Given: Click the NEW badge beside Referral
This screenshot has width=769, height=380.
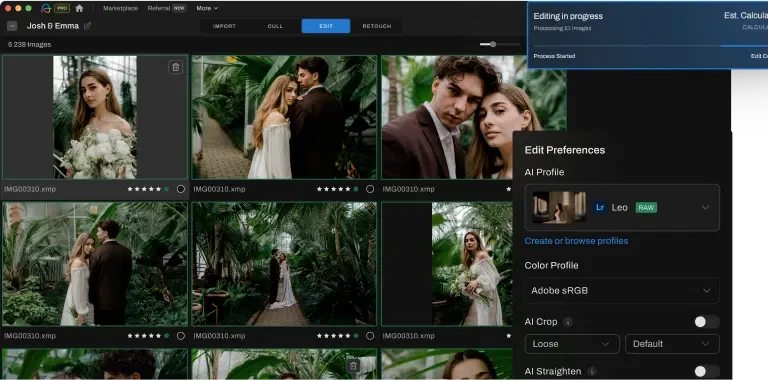Looking at the screenshot, I should click(x=179, y=8).
